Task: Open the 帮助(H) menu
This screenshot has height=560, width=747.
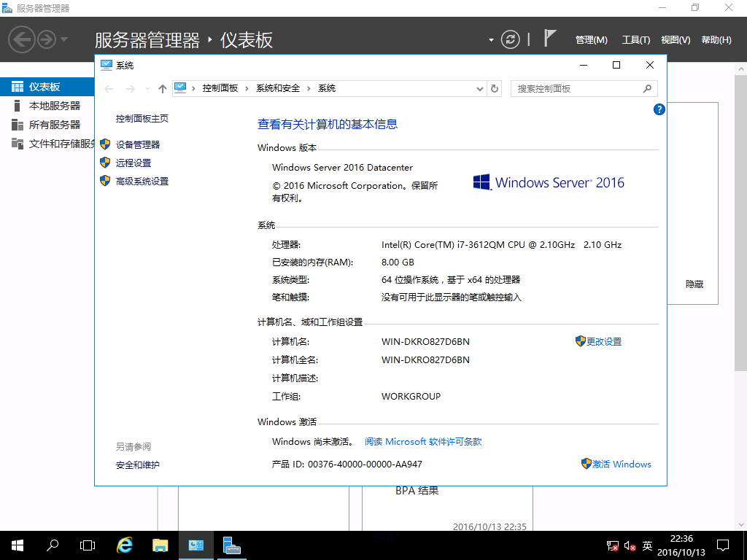Action: coord(716,40)
